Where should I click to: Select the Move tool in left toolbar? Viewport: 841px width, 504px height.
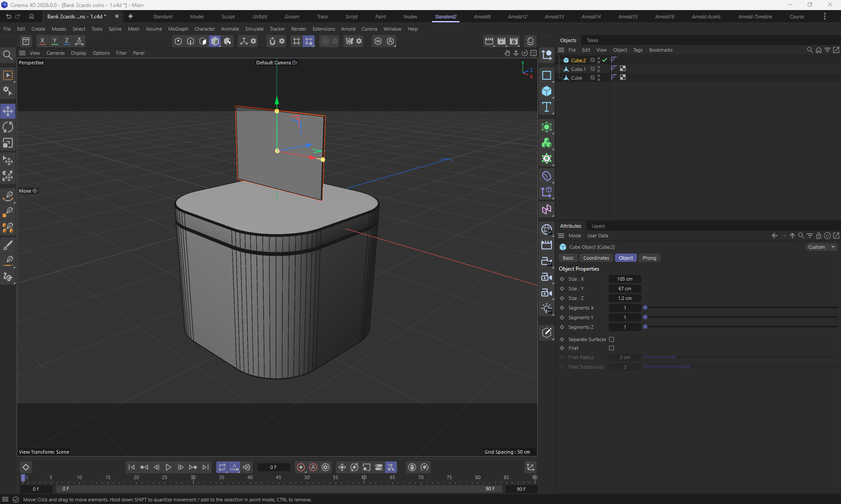click(x=8, y=111)
